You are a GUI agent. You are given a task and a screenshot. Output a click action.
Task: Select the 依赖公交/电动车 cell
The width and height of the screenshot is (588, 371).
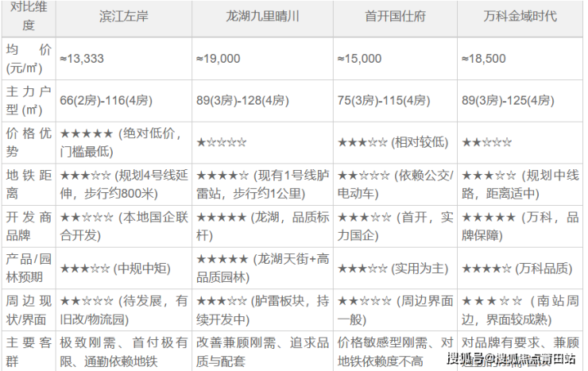click(x=395, y=184)
